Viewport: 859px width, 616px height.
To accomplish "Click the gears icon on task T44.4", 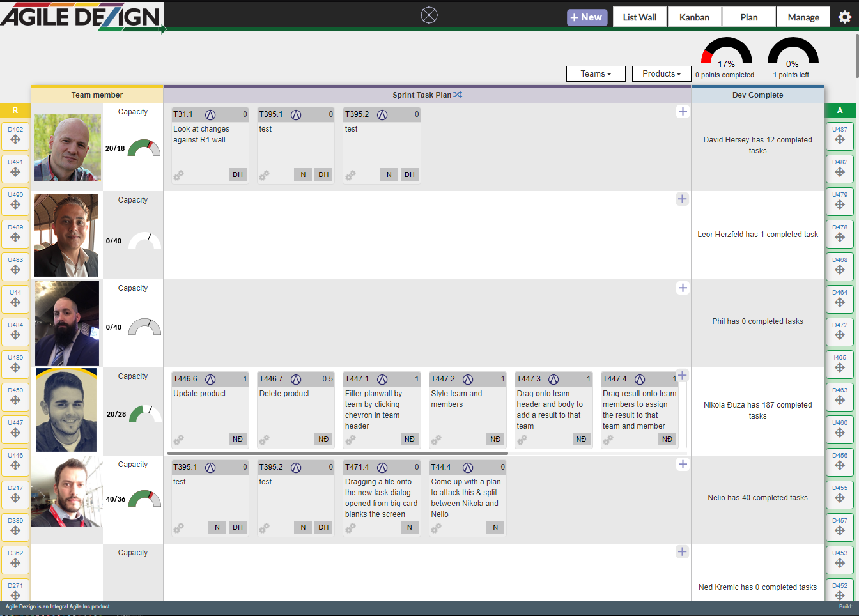I will click(x=437, y=528).
